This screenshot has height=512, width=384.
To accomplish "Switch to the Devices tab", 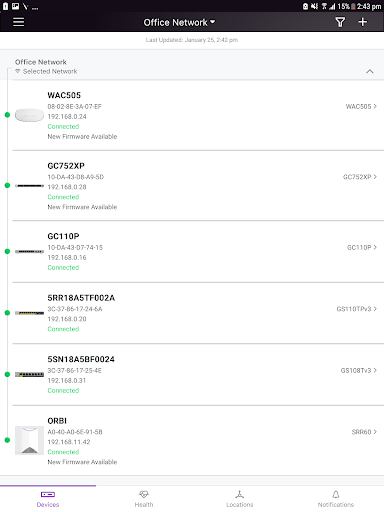I will tap(48, 499).
